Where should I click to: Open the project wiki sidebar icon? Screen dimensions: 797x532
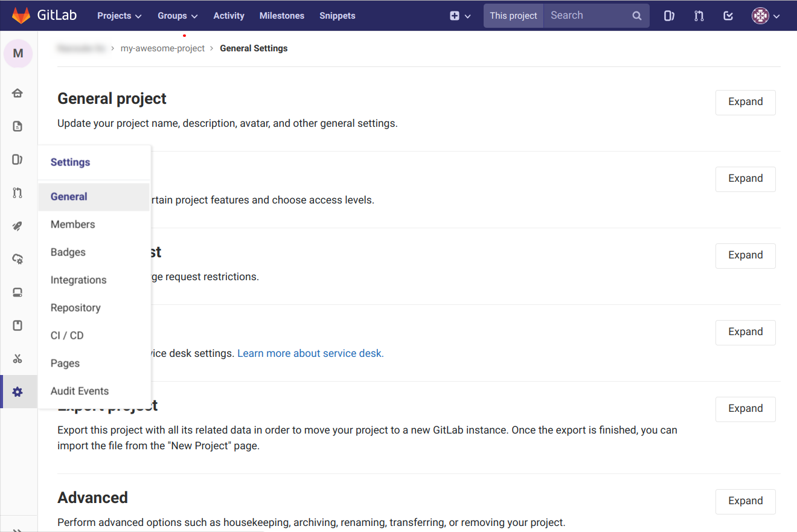(18, 325)
